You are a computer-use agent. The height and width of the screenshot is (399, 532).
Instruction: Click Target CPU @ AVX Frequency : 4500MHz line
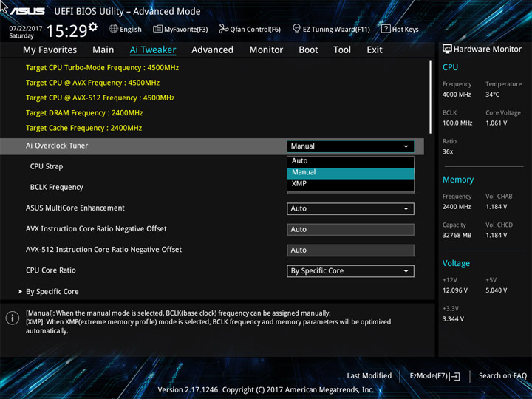[x=92, y=83]
